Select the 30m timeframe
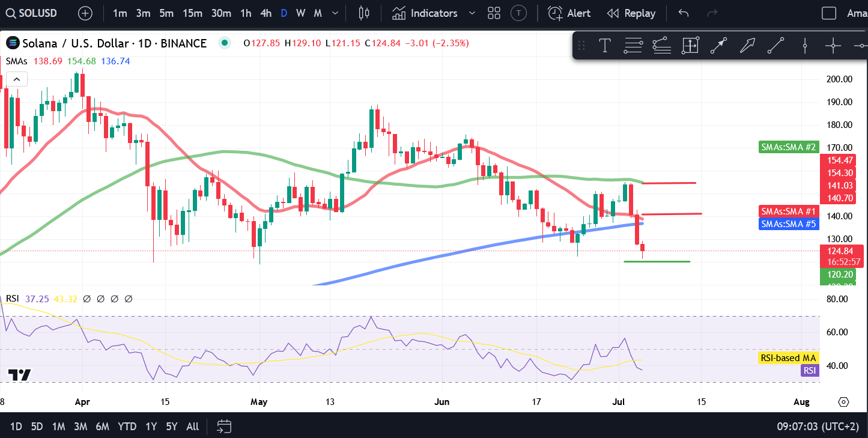This screenshot has width=868, height=438. tap(221, 13)
